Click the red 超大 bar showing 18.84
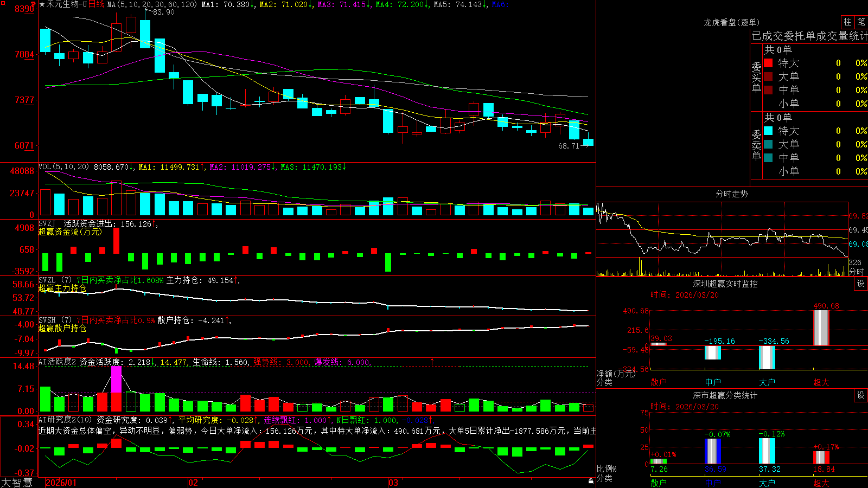The width and height of the screenshot is (868, 488). point(821,458)
